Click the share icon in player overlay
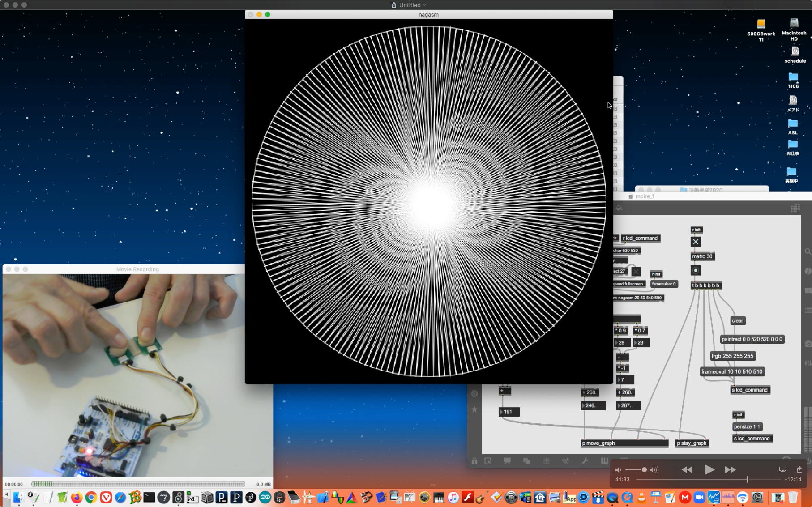Image resolution: width=812 pixels, height=507 pixels. (799, 469)
